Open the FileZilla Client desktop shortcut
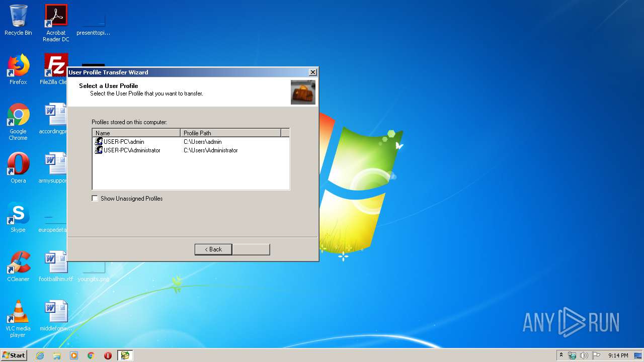The height and width of the screenshot is (362, 644). 54,69
